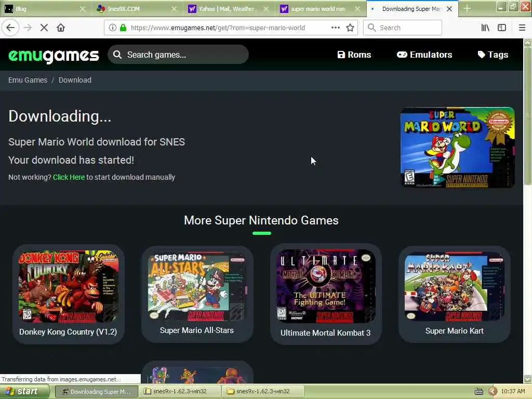This screenshot has width=532, height=399.
Task: Select snes9x-1.62.3-win32 zip taskbar item
Action: pos(179,392)
